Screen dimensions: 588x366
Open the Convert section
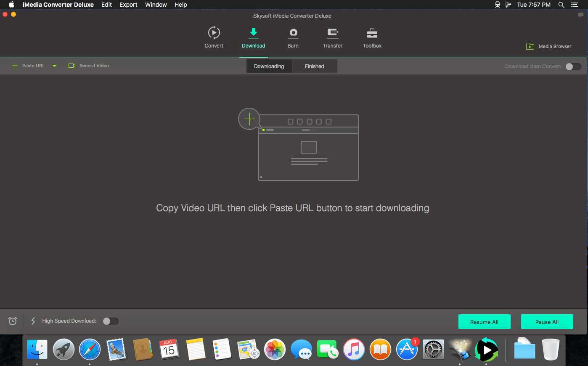[214, 37]
